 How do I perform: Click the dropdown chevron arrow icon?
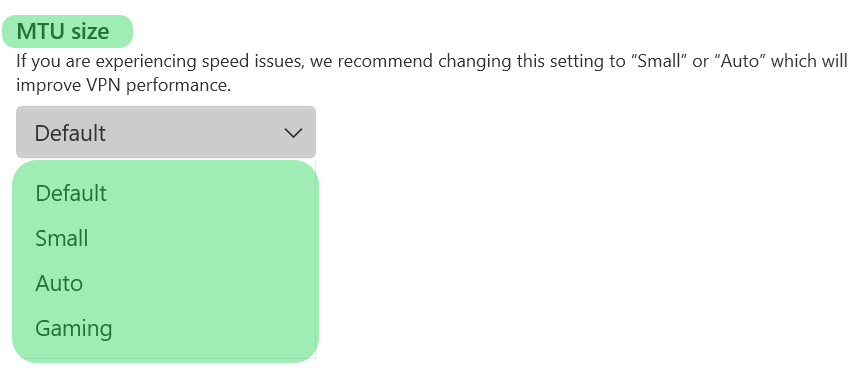pos(293,133)
